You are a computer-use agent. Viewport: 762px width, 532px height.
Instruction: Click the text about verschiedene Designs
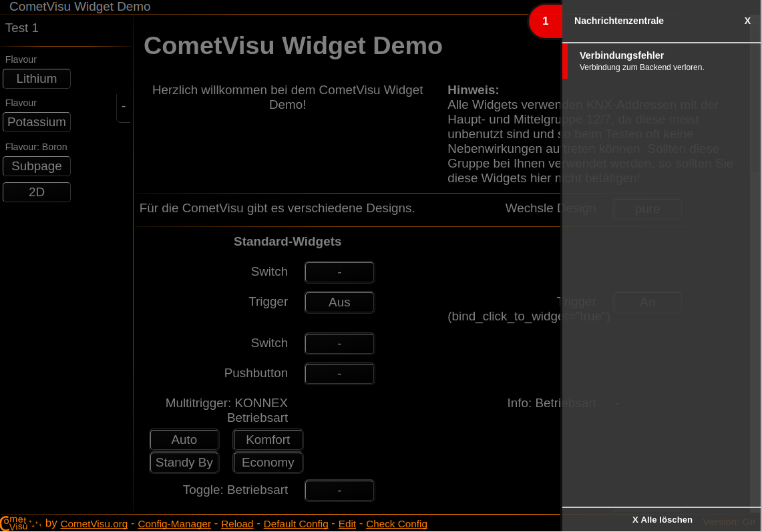click(x=277, y=208)
